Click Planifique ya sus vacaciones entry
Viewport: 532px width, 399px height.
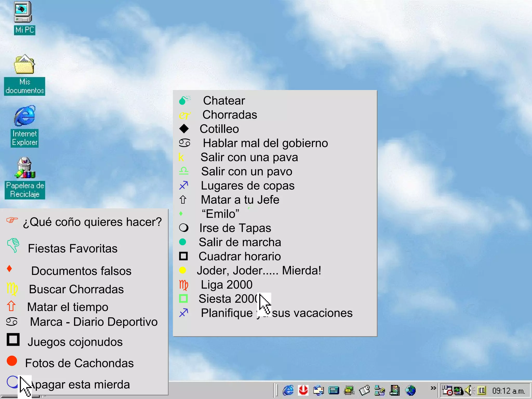point(276,313)
